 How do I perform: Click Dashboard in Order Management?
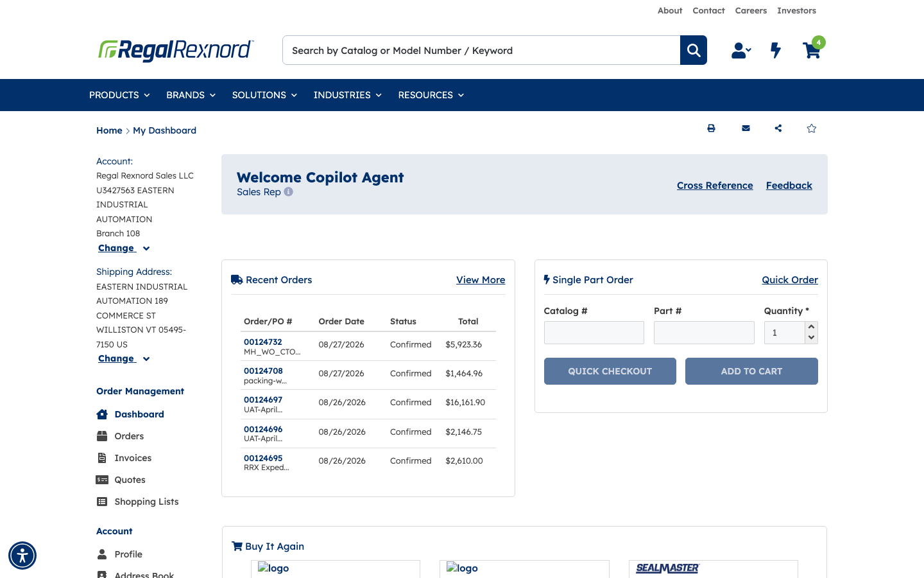click(x=139, y=414)
